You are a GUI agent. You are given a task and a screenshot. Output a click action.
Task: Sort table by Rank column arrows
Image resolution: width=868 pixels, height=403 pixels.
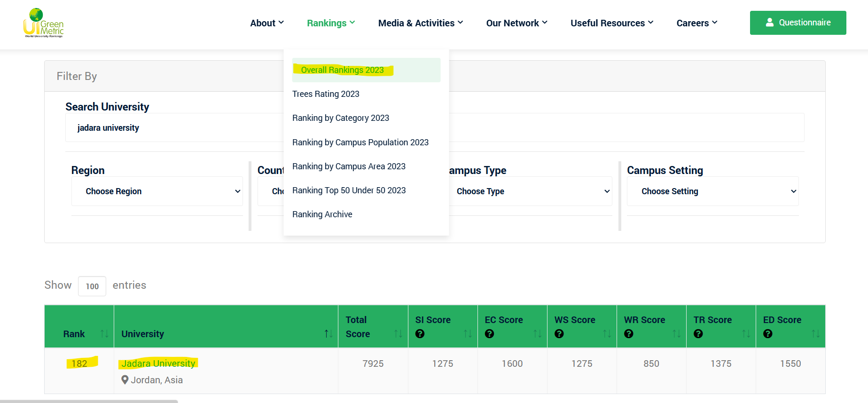click(x=104, y=334)
